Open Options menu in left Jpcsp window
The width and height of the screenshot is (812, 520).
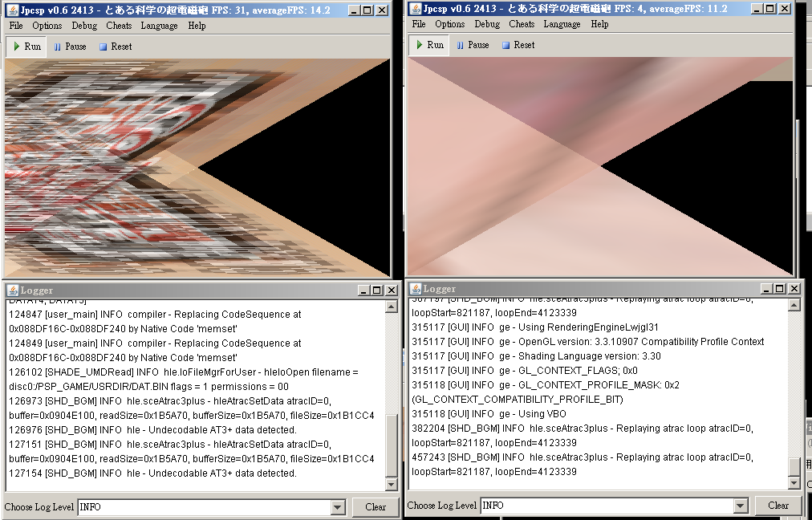click(47, 26)
